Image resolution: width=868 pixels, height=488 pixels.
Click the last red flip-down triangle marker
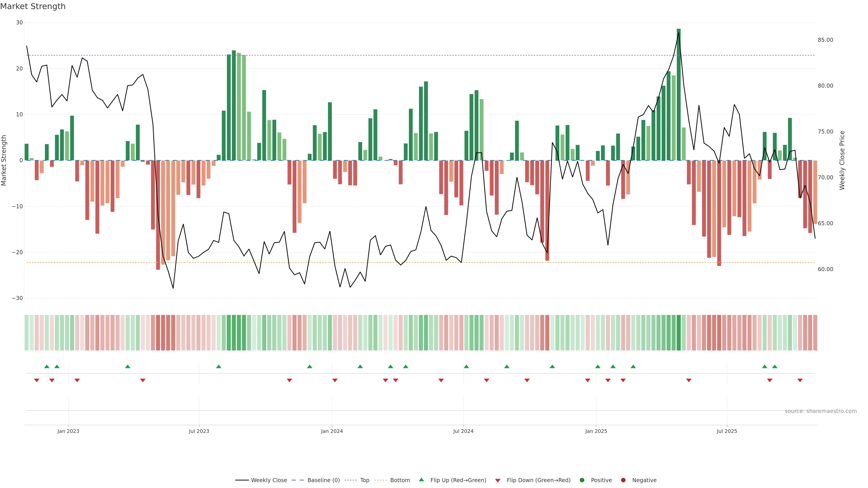[800, 380]
